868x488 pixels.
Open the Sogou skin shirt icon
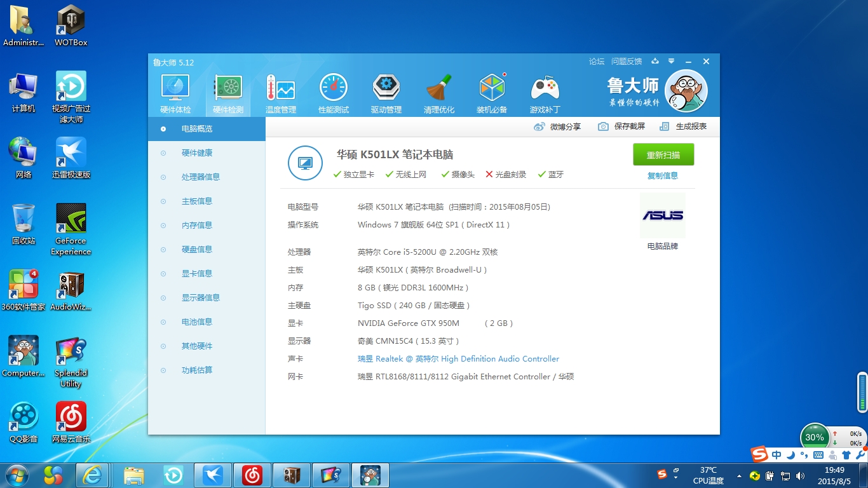(846, 455)
